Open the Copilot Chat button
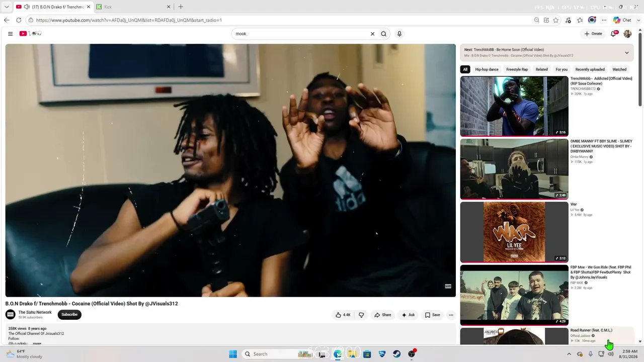 pyautogui.click(x=622, y=20)
